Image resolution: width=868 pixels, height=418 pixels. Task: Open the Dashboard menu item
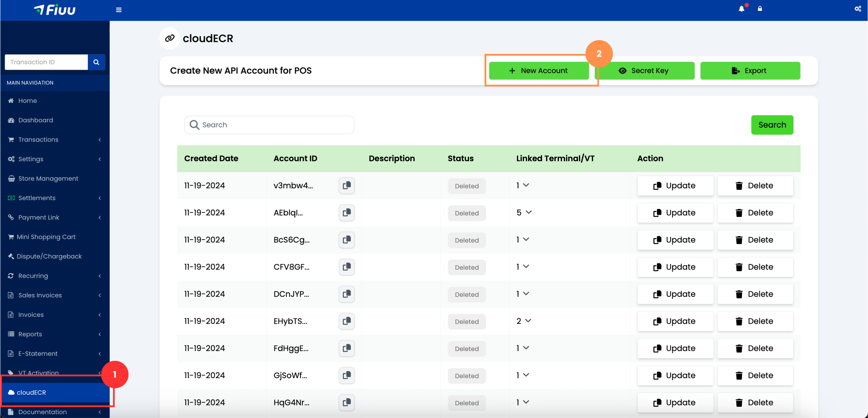(x=35, y=120)
